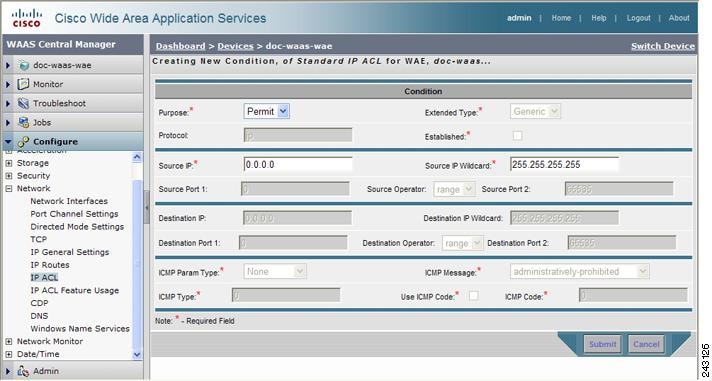712x381 pixels.
Task: Click the sidebar collapse splitter handle
Action: coord(147,208)
